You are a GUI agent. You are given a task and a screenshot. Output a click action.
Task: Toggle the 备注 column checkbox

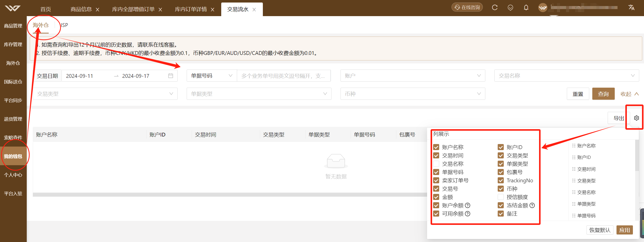(501, 214)
